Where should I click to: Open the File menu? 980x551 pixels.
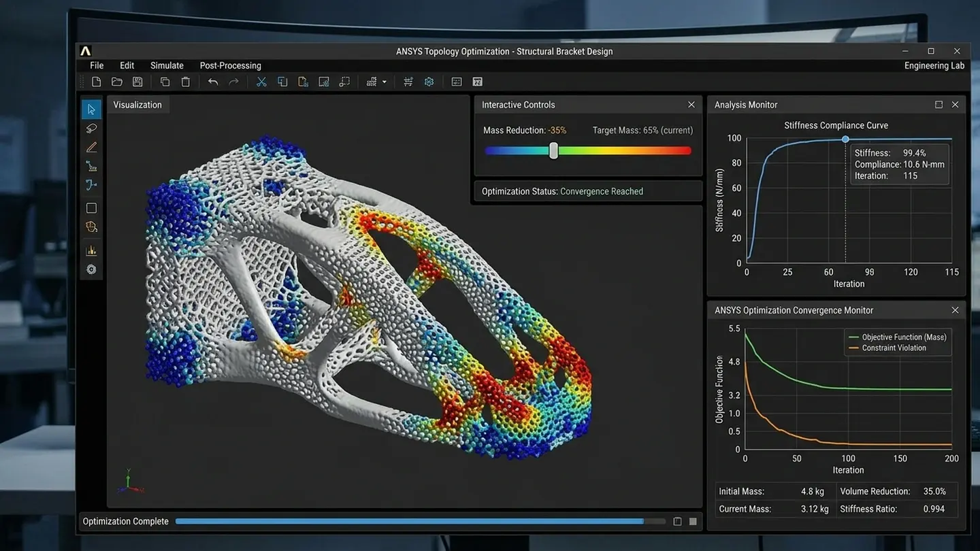(x=97, y=65)
